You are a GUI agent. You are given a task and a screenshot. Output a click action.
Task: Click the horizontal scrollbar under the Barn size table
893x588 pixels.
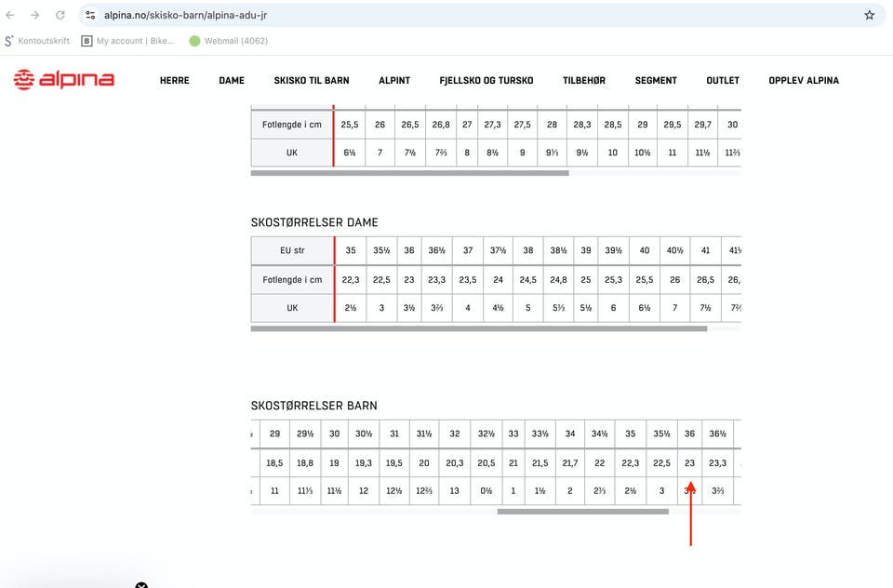pyautogui.click(x=582, y=512)
